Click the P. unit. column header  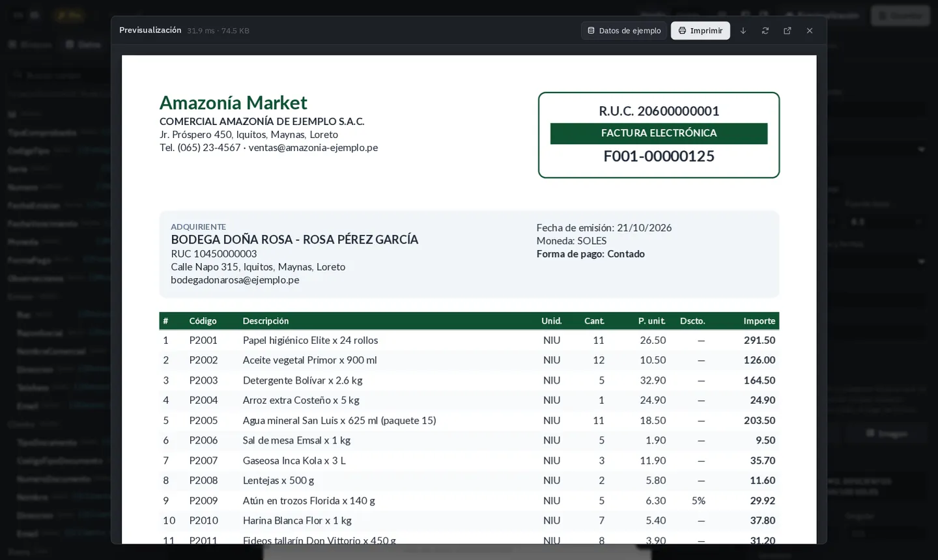click(x=652, y=321)
